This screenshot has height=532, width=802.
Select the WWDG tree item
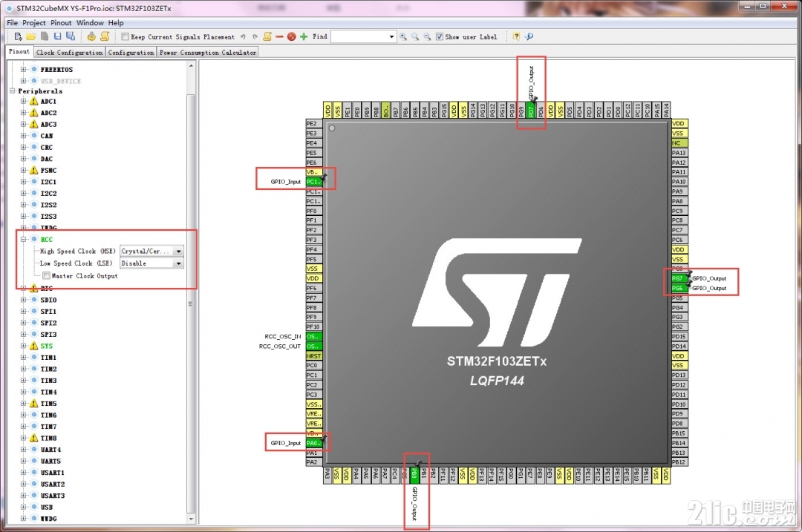pyautogui.click(x=48, y=519)
